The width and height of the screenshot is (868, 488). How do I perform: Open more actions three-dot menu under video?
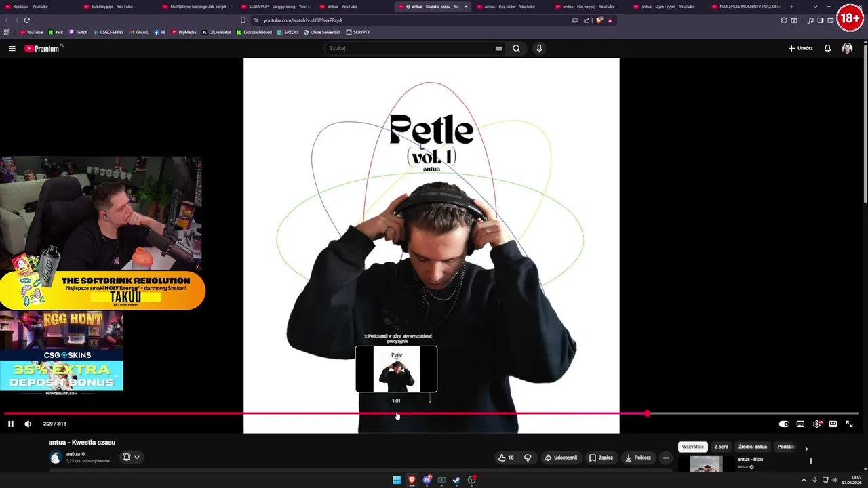[x=666, y=457]
